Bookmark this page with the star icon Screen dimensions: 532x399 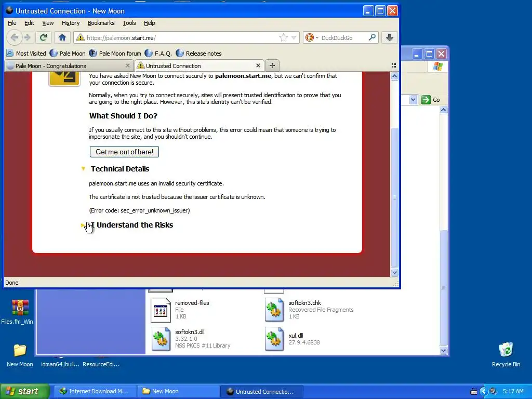click(283, 37)
